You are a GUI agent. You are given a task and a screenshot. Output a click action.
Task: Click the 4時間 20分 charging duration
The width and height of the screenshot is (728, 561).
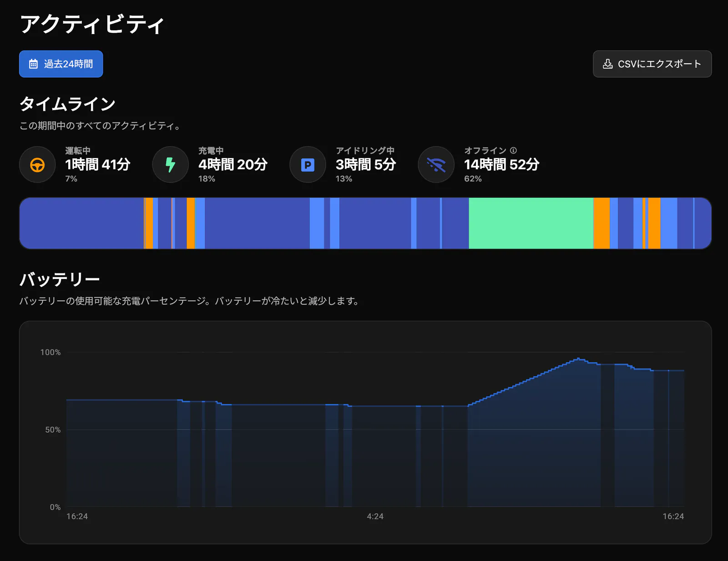coord(233,164)
